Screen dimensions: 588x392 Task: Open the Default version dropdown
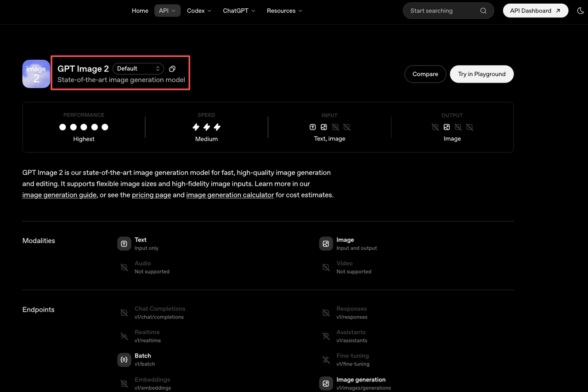pyautogui.click(x=138, y=69)
